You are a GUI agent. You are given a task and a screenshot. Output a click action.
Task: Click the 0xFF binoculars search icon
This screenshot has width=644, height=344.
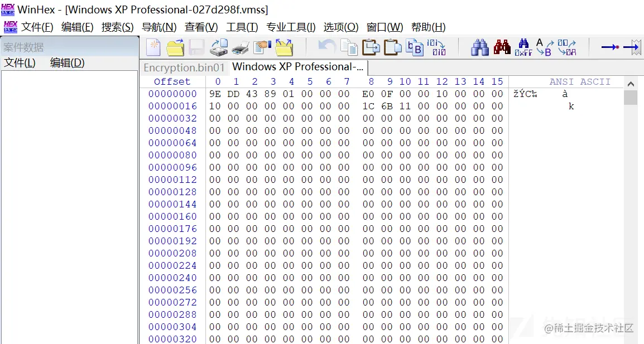(523, 47)
